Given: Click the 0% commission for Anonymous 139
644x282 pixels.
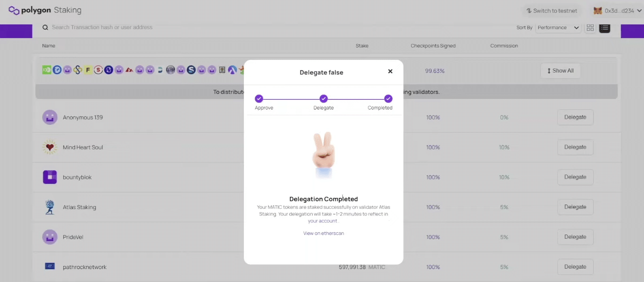Looking at the screenshot, I should 504,117.
